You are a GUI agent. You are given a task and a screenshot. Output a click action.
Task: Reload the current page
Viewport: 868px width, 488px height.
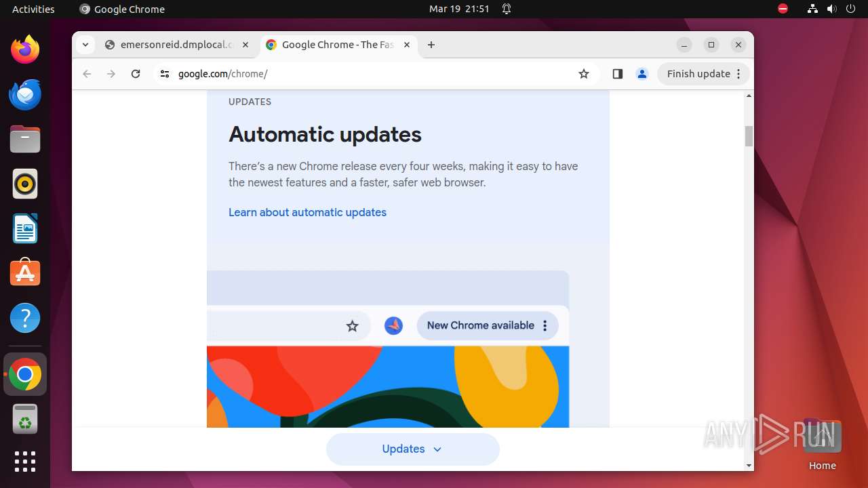tap(136, 74)
